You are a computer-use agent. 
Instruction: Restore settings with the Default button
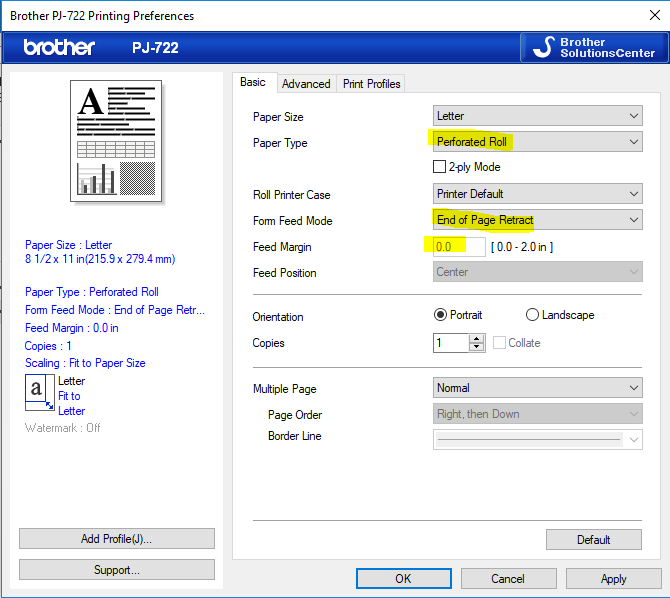(x=594, y=539)
